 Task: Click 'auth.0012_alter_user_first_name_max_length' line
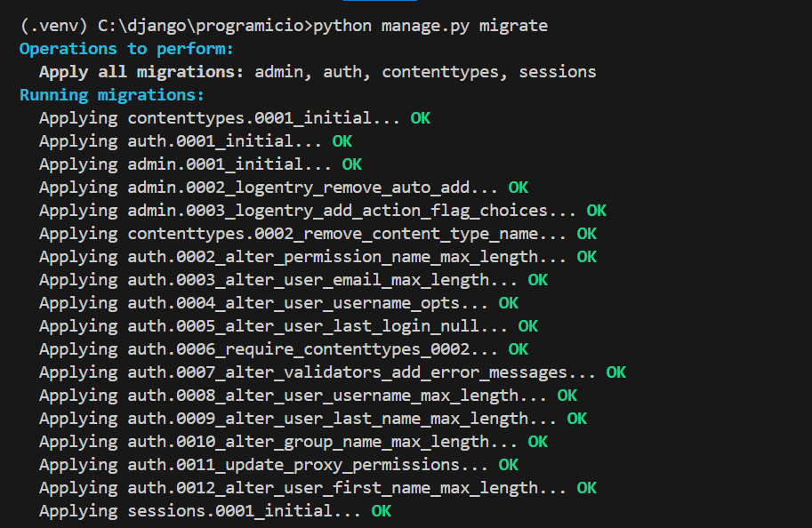pos(318,488)
